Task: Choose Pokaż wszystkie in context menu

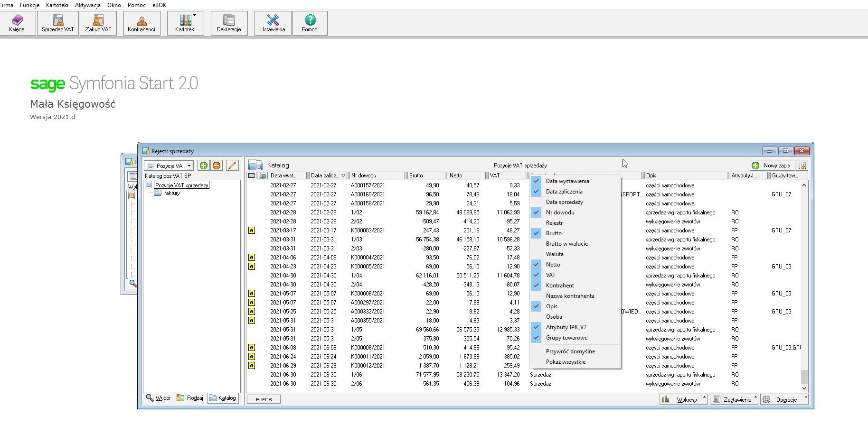Action: pyautogui.click(x=575, y=362)
